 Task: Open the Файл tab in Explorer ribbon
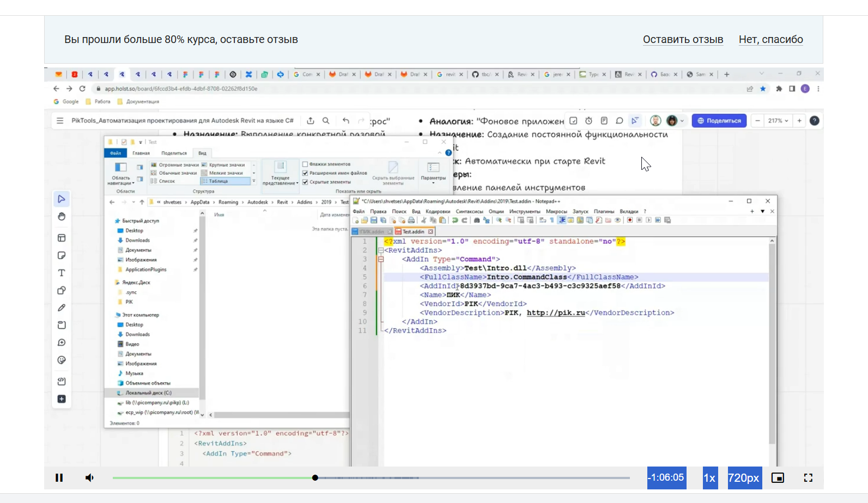coord(116,153)
